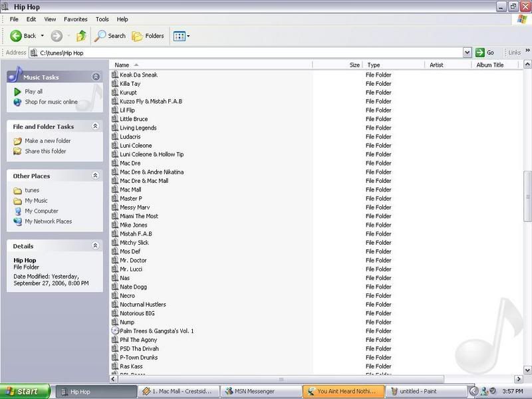Go up one folder level icon
The height and width of the screenshot is (399, 532).
point(81,36)
